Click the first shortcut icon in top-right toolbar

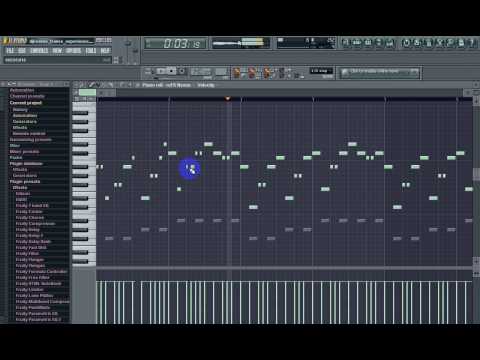(x=346, y=43)
